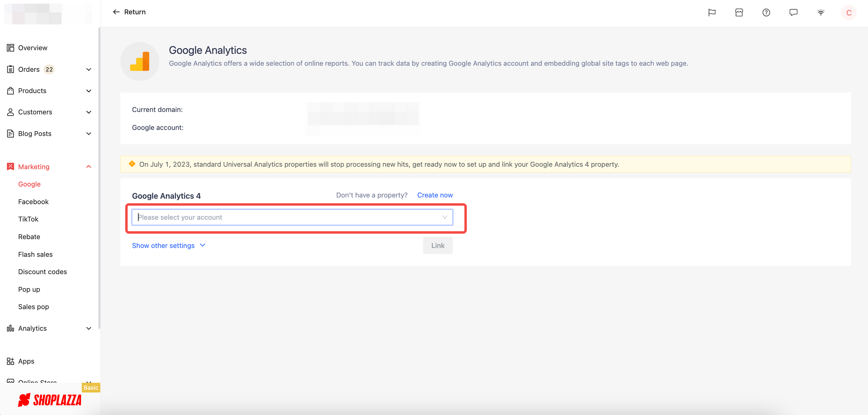Image resolution: width=868 pixels, height=415 pixels.
Task: Expand the Blog Posts menu chevron
Action: coord(89,133)
